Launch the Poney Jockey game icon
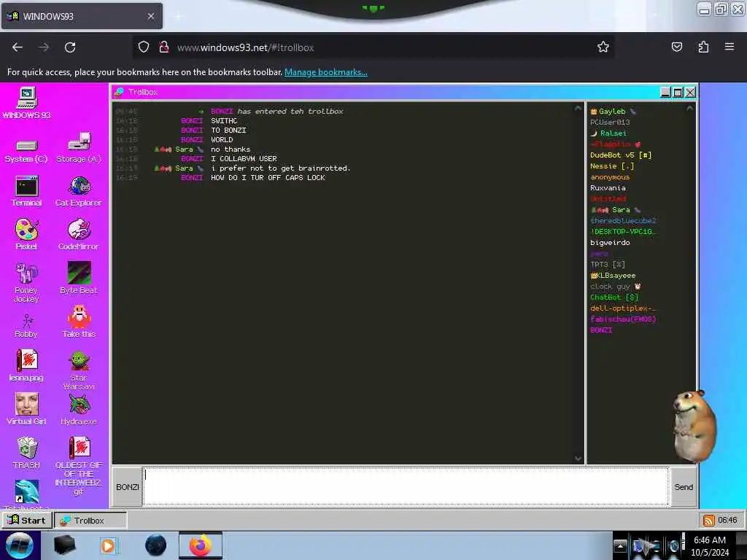 click(26, 282)
